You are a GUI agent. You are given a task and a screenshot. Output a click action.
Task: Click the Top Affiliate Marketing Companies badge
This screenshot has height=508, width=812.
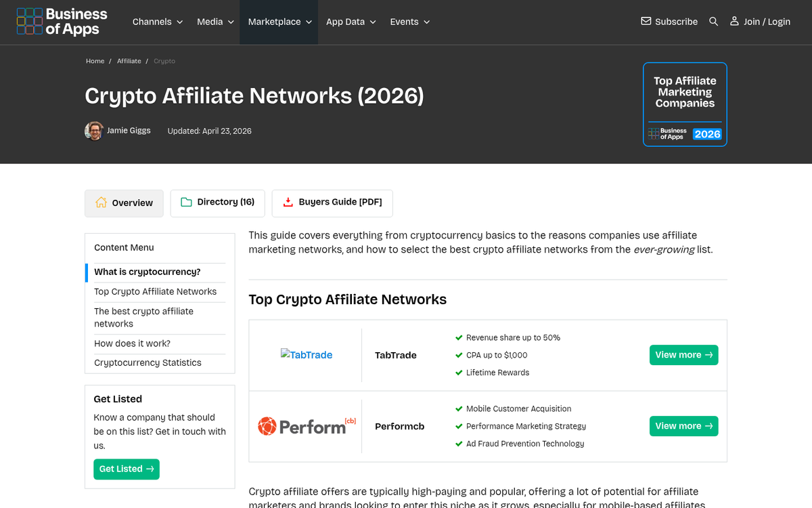tap(685, 104)
